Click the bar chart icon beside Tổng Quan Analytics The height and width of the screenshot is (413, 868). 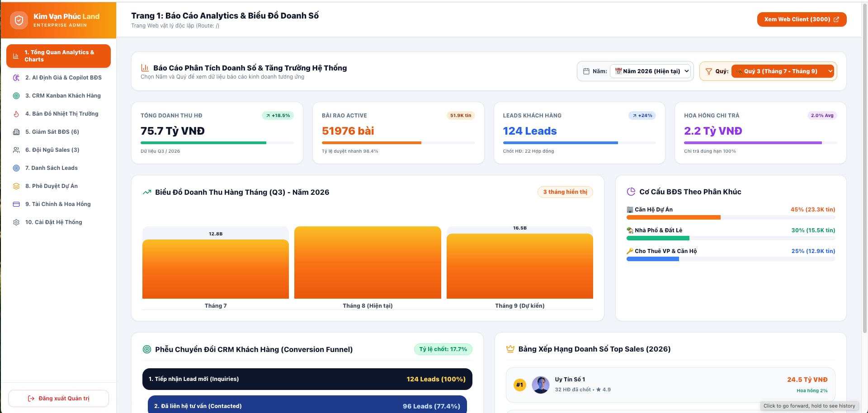16,56
